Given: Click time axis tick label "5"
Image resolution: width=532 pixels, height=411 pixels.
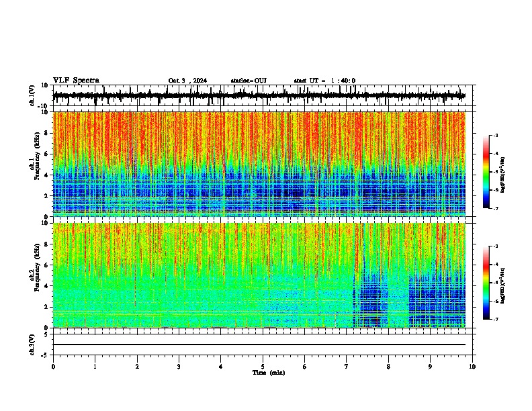Looking at the screenshot, I should point(263,367).
